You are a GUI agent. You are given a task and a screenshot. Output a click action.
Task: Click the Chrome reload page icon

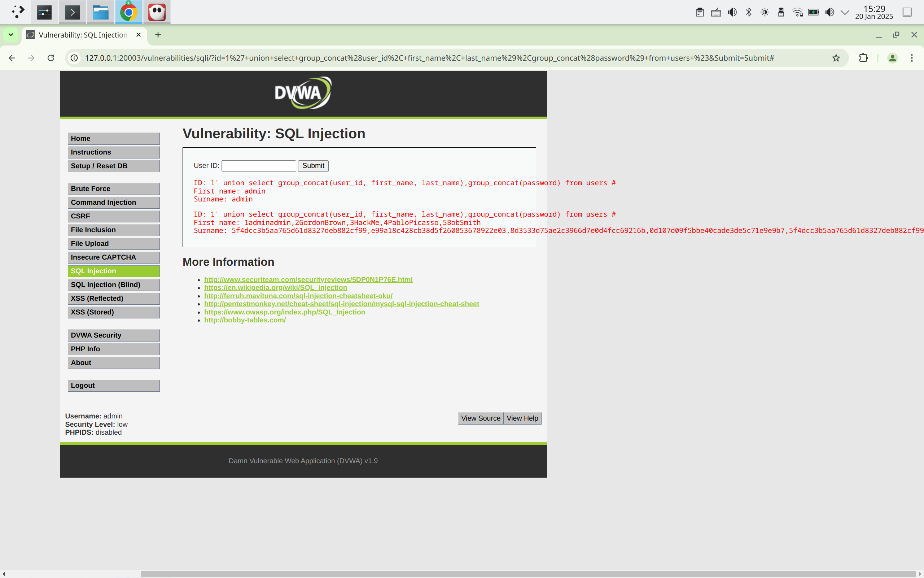[x=51, y=58]
